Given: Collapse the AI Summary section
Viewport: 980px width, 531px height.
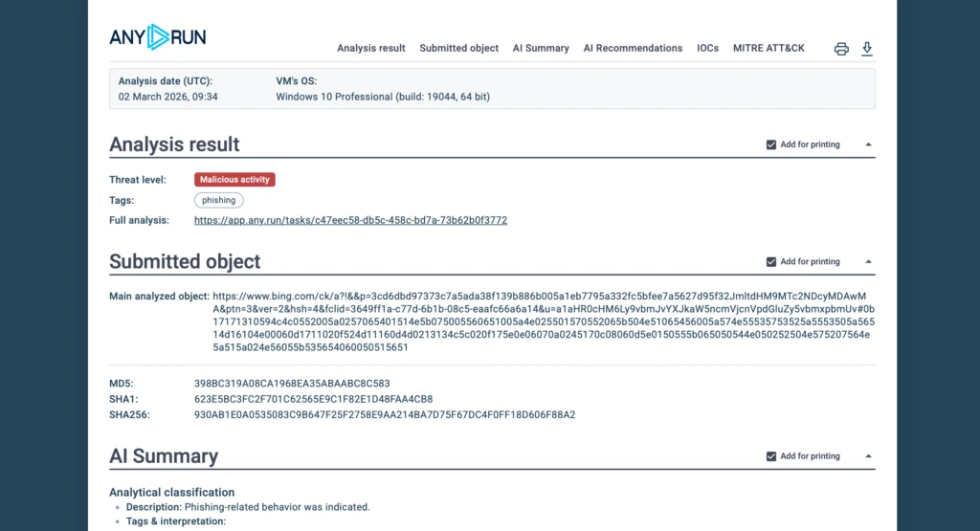Looking at the screenshot, I should (868, 456).
